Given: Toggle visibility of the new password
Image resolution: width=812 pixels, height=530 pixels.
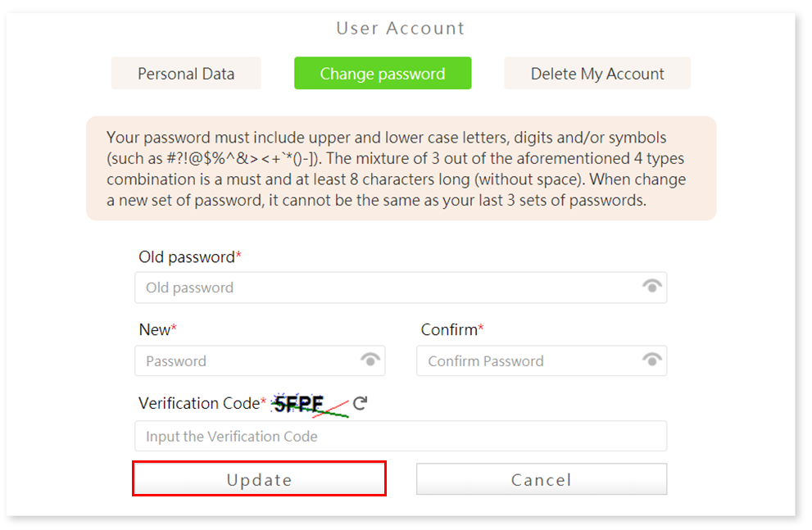Looking at the screenshot, I should tap(370, 360).
